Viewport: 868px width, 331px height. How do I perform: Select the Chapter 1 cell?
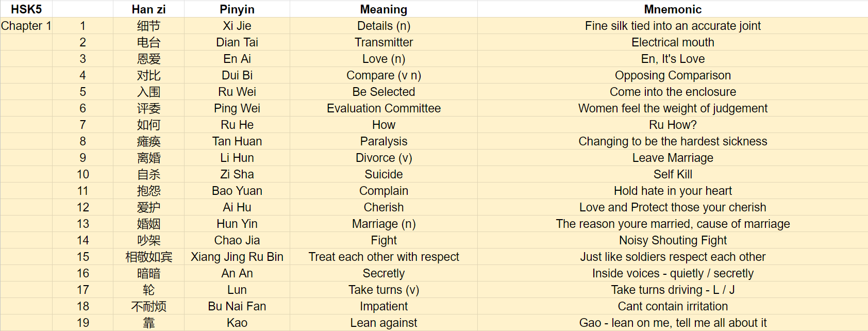[x=26, y=26]
